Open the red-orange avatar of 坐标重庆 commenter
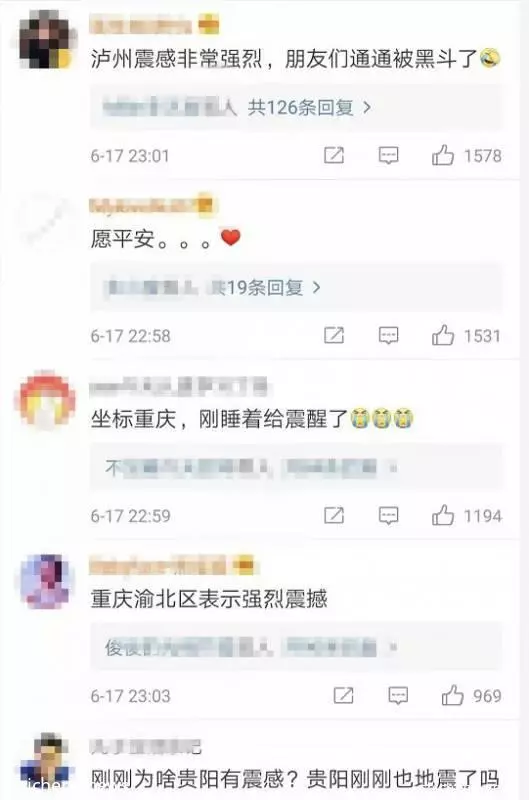This screenshot has width=529, height=800. (47, 399)
